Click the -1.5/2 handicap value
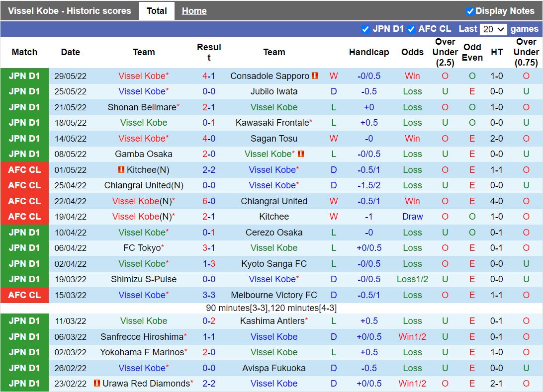This screenshot has width=543, height=392. point(369,185)
